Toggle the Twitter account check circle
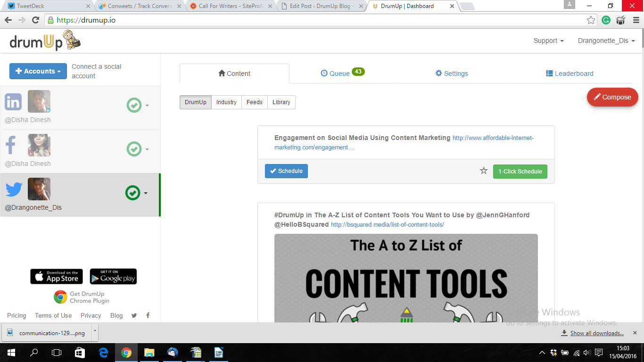The image size is (644, 362). 133,193
